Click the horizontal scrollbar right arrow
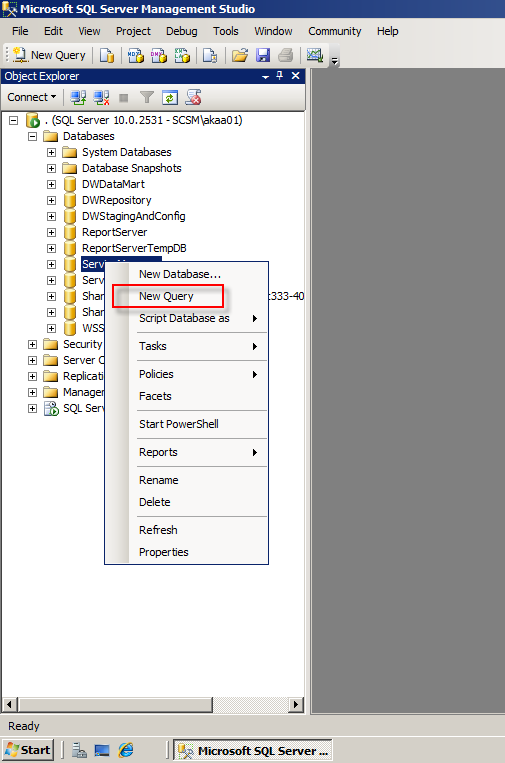Viewport: 505px width, 763px height. [296, 704]
